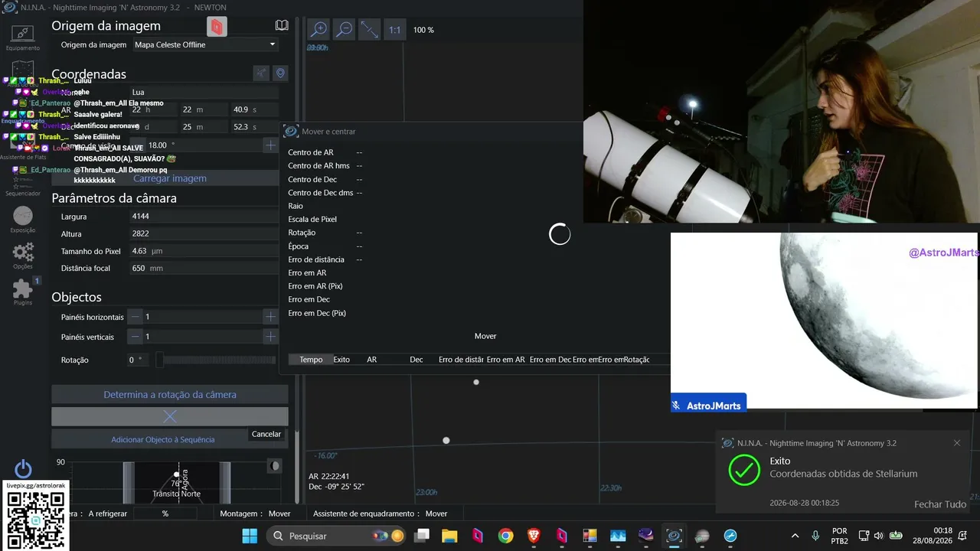
Task: Click POR PTB2 language indicator
Action: 840,536
